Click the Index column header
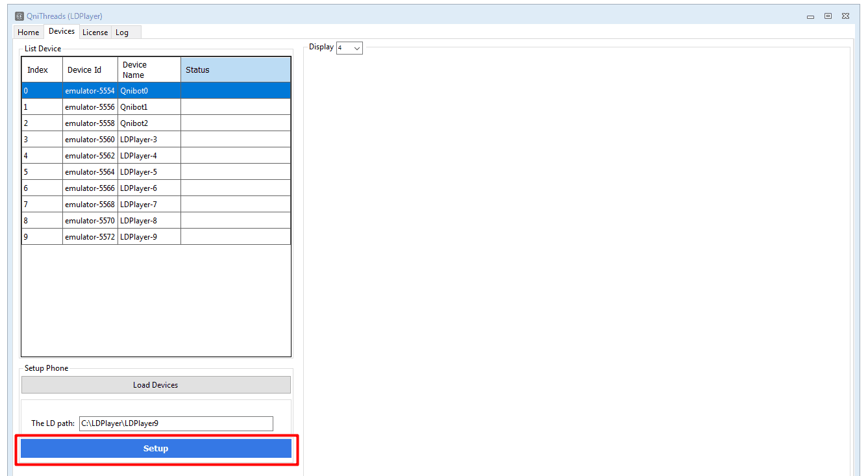This screenshot has height=476, width=868. tap(42, 70)
